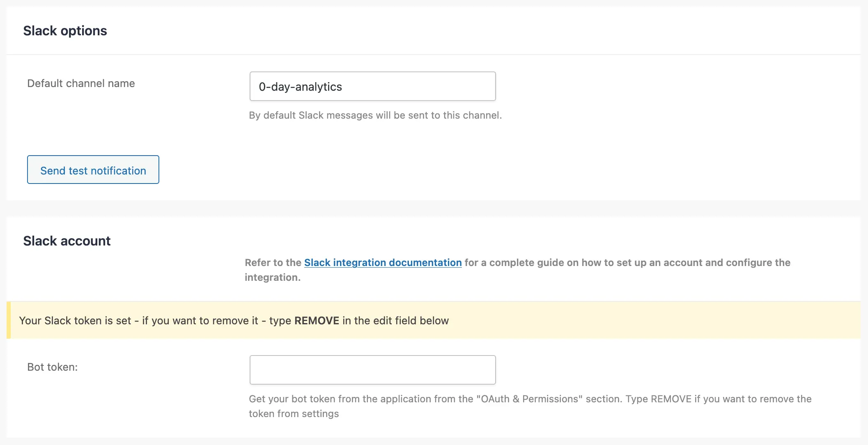Viewport: 868px width, 445px height.
Task: Click Send test notification
Action: (92, 170)
